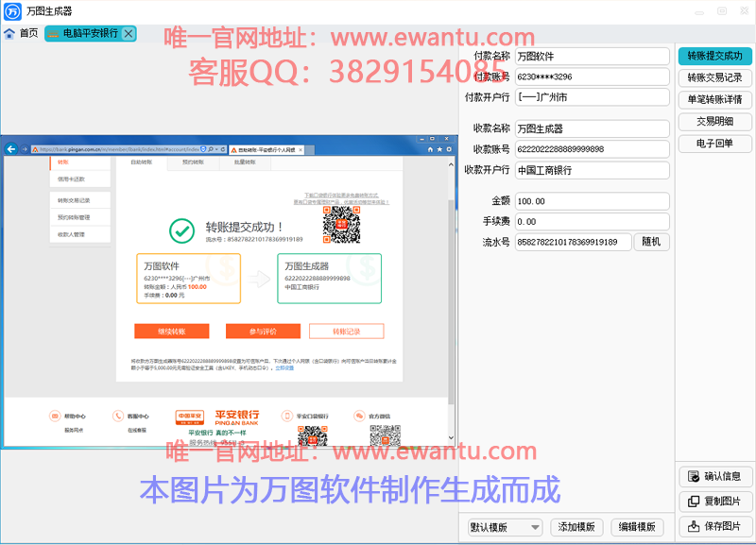This screenshot has height=545, width=756.
Task: Click the refresh icon in the preview address bar
Action: (x=223, y=150)
